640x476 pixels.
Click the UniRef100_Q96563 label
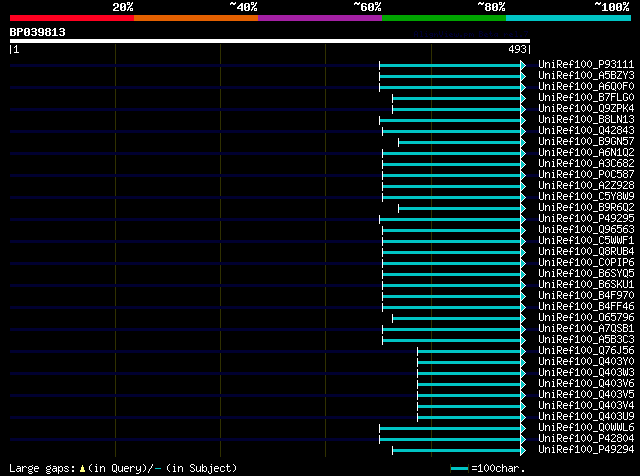586,230
